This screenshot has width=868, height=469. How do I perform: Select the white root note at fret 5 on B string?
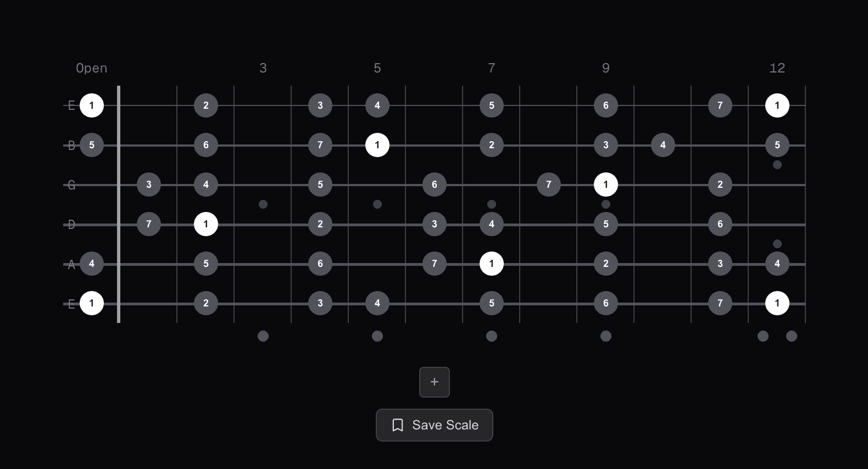click(377, 145)
